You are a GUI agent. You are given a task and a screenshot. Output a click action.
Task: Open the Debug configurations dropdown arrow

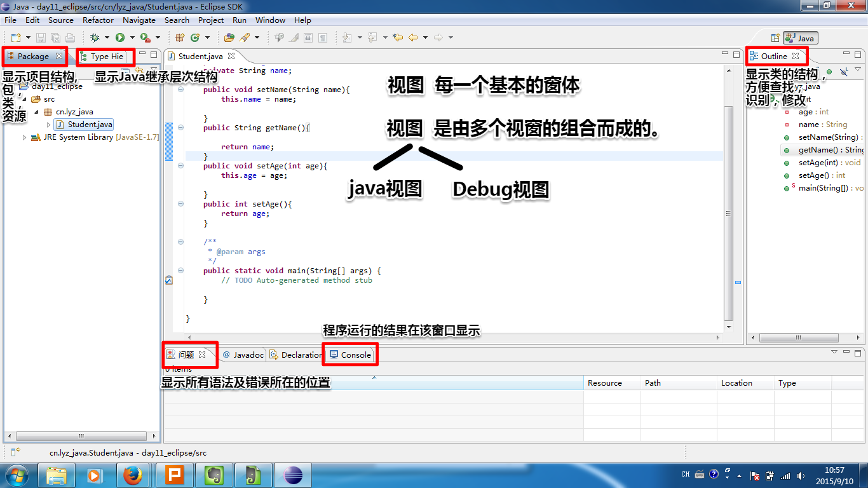(107, 37)
